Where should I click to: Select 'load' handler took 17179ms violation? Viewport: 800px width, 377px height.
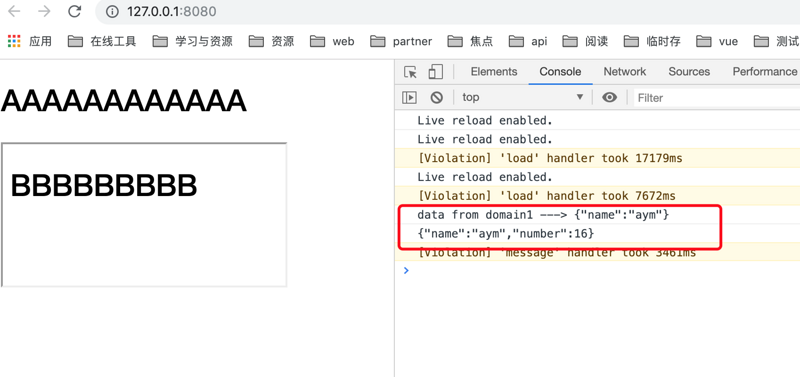coord(597,158)
